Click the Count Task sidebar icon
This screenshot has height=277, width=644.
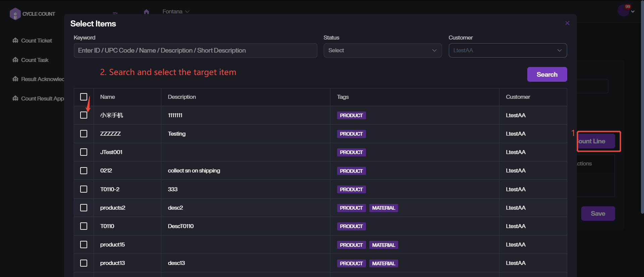(x=15, y=60)
